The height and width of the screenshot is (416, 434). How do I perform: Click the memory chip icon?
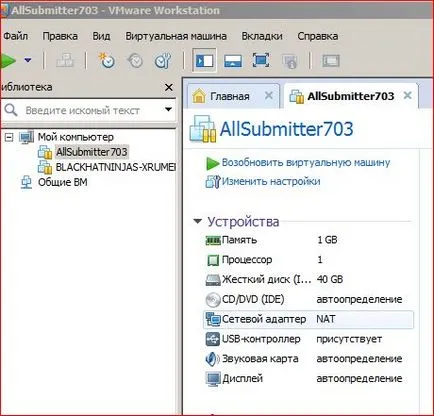click(x=213, y=240)
